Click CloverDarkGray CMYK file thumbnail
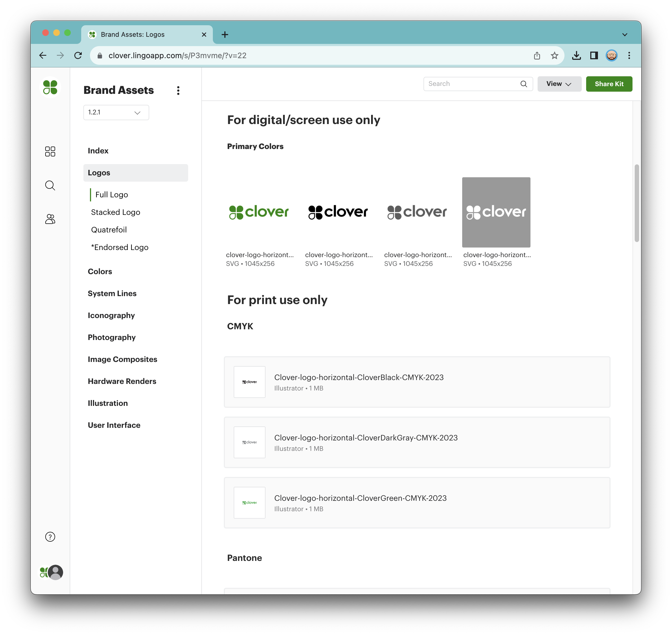 tap(249, 442)
